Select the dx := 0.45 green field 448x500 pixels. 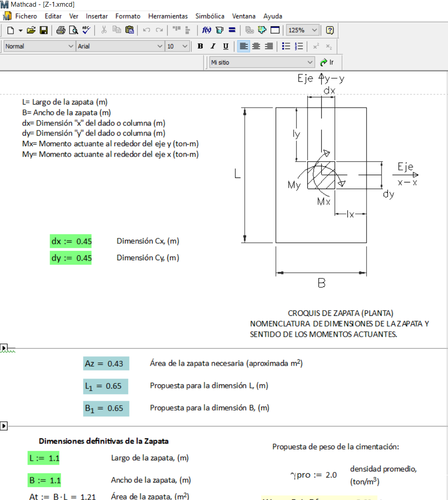click(x=71, y=242)
